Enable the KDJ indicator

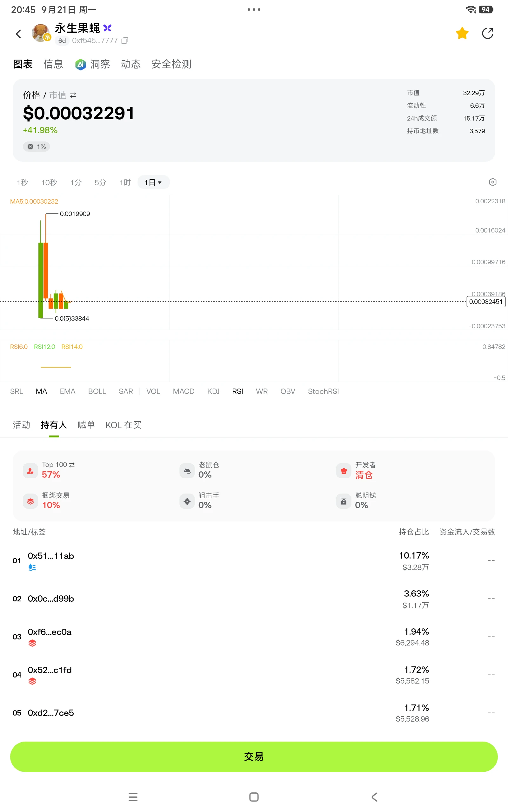coord(213,391)
